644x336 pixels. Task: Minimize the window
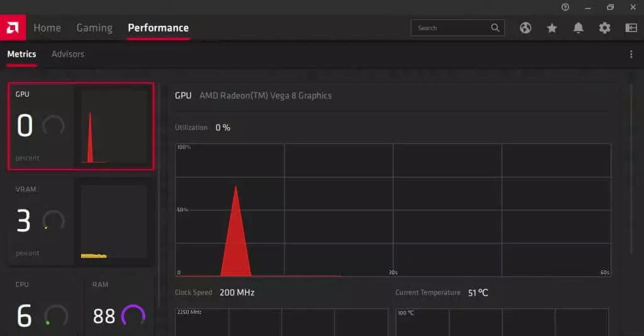[x=588, y=7]
